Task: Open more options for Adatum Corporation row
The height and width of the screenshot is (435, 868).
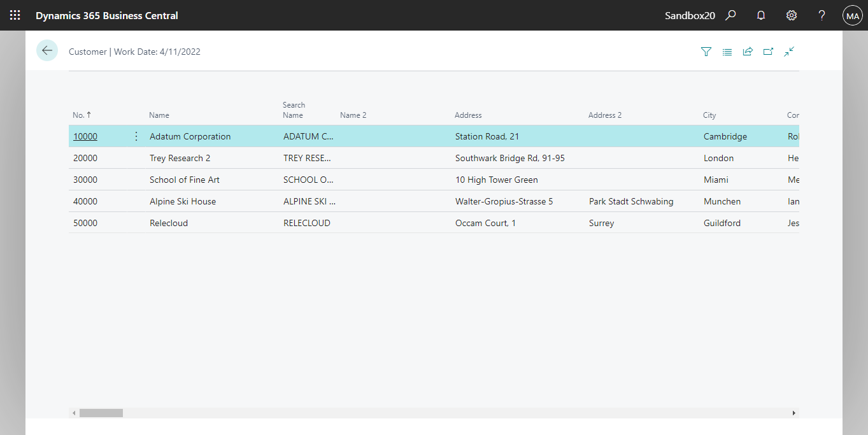Action: [x=136, y=136]
